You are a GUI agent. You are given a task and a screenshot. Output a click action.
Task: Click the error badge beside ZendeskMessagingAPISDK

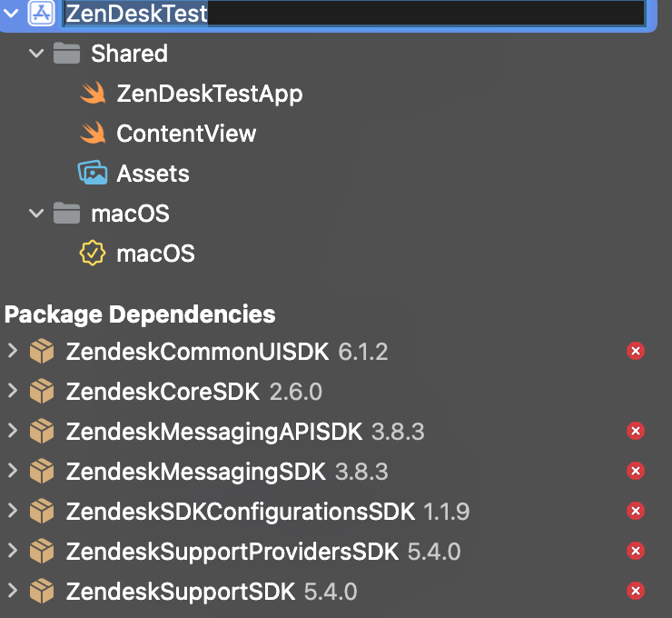(636, 431)
